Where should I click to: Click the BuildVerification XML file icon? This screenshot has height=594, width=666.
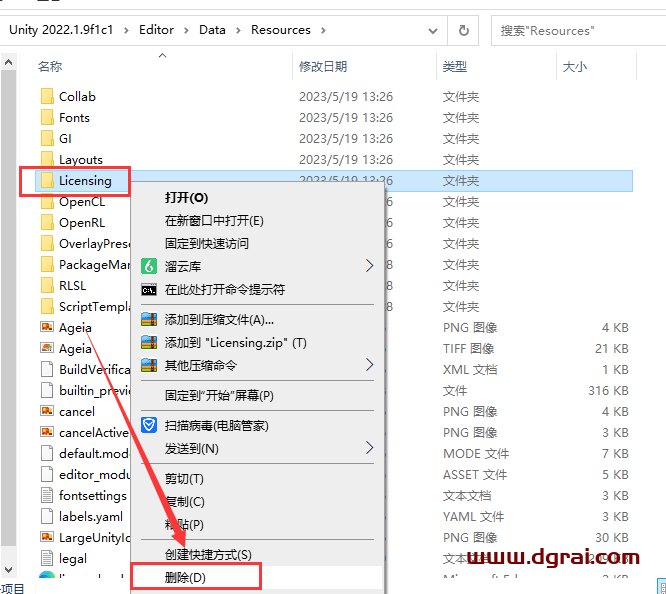pos(47,369)
